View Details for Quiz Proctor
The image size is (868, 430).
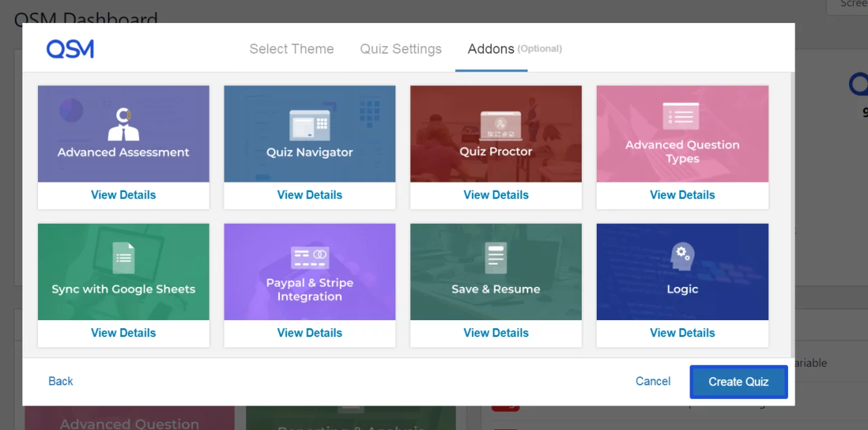tap(496, 195)
